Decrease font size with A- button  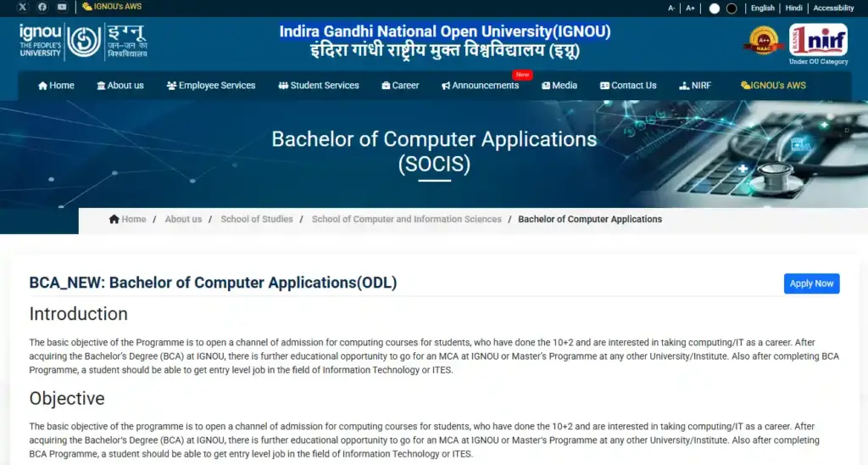(671, 8)
